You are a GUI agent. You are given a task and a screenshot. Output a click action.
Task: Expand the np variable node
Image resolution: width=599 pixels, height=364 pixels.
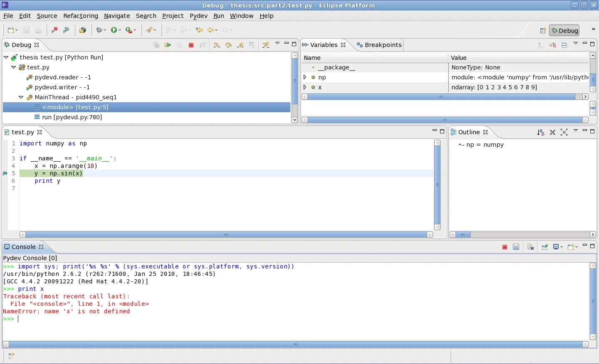pyautogui.click(x=305, y=77)
